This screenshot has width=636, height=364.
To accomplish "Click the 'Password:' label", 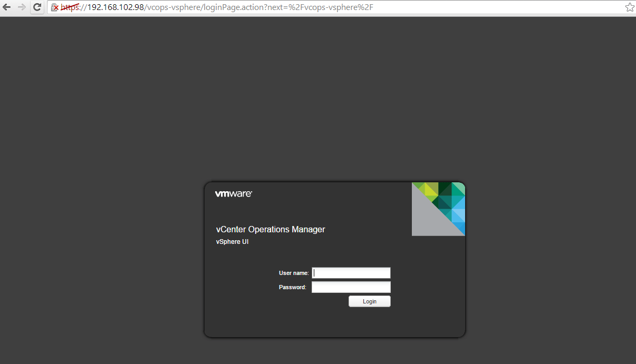I will click(x=293, y=287).
